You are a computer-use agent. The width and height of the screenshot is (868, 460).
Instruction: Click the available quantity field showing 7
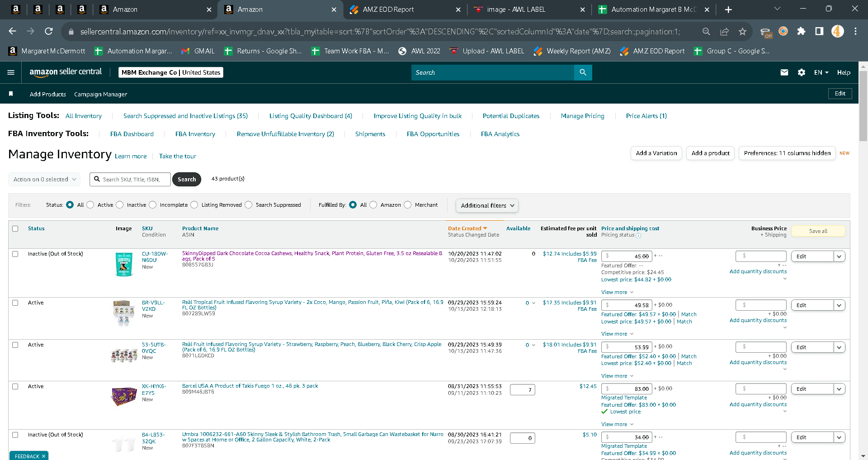click(522, 390)
